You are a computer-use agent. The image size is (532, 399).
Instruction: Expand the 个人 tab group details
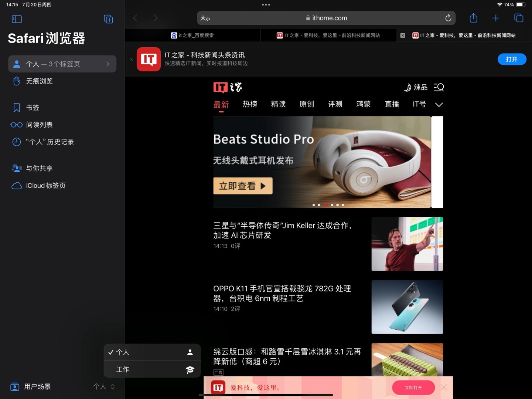pyautogui.click(x=108, y=64)
